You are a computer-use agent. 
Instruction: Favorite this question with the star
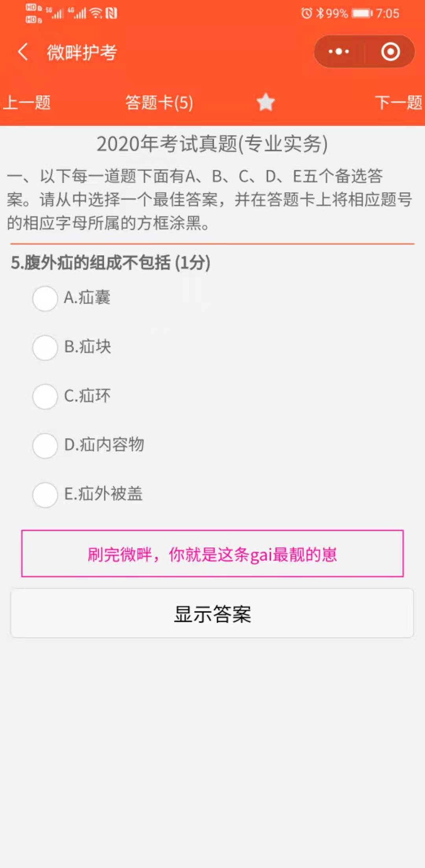click(266, 102)
